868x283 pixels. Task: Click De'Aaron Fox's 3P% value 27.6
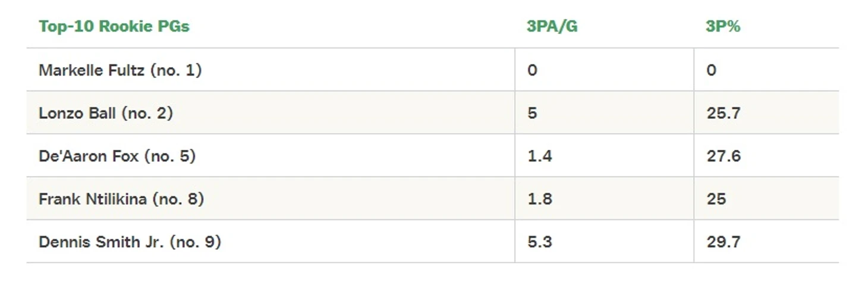point(724,156)
